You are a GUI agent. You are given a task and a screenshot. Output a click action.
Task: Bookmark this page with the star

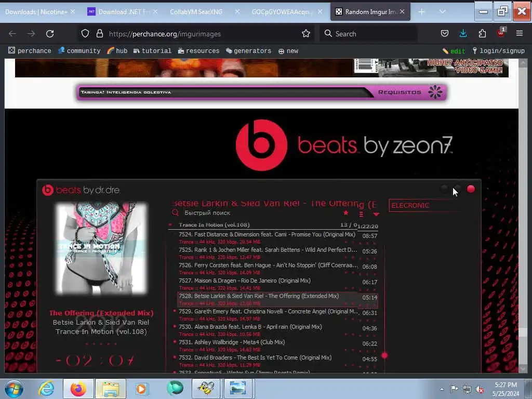tap(306, 34)
